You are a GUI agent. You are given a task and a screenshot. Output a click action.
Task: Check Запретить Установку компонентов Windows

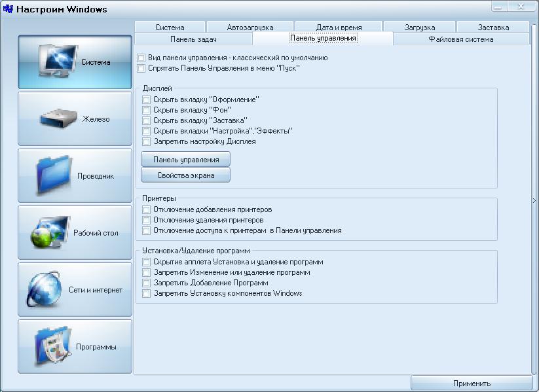pyautogui.click(x=146, y=293)
